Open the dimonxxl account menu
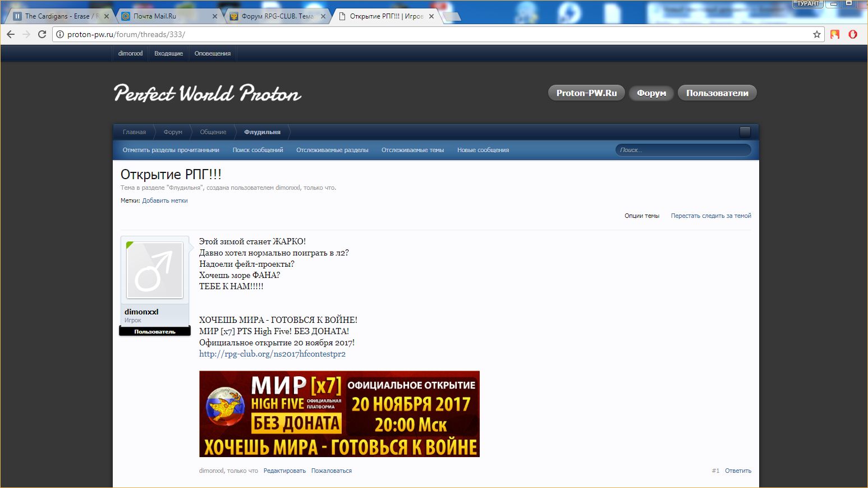 pos(130,53)
